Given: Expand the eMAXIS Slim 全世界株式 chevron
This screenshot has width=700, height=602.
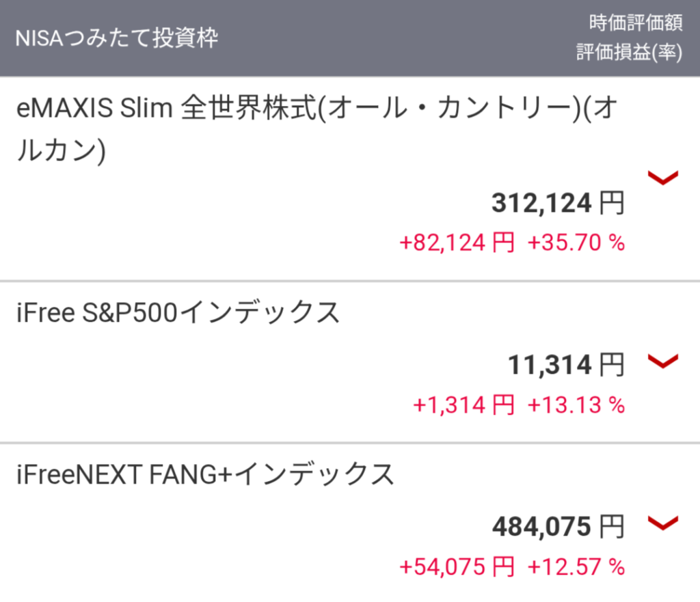Looking at the screenshot, I should (x=663, y=177).
